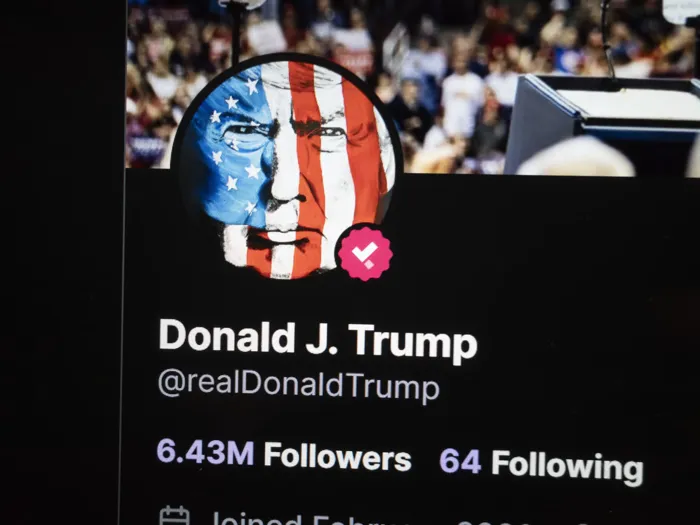This screenshot has height=525, width=700.
Task: Click the red verified checkmark badge
Action: click(365, 254)
